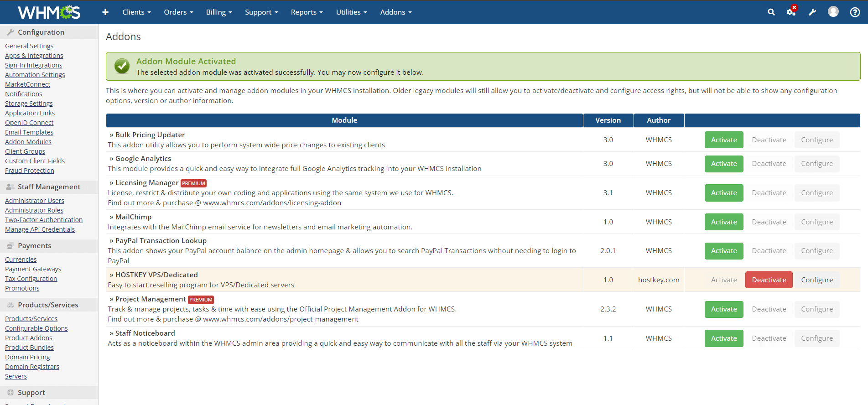Deactivate the HOSTKEY VPS/Dedicated module
Image resolution: width=868 pixels, height=405 pixels.
coord(769,280)
